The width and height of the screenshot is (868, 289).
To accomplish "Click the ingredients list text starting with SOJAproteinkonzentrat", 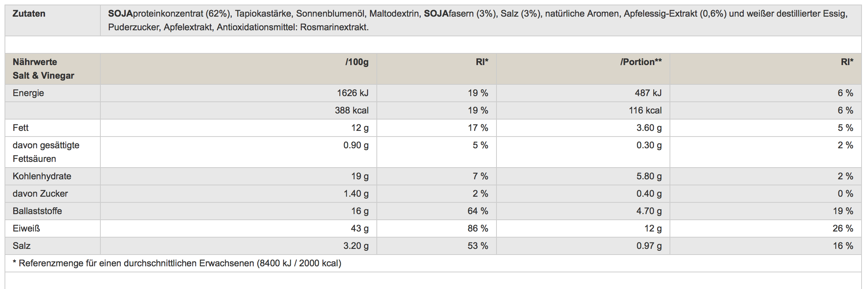I will [x=477, y=20].
